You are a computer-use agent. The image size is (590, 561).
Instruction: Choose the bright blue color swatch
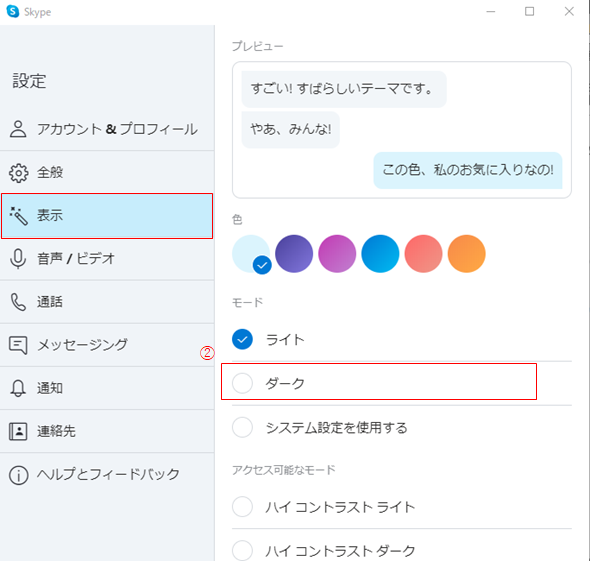(x=380, y=254)
